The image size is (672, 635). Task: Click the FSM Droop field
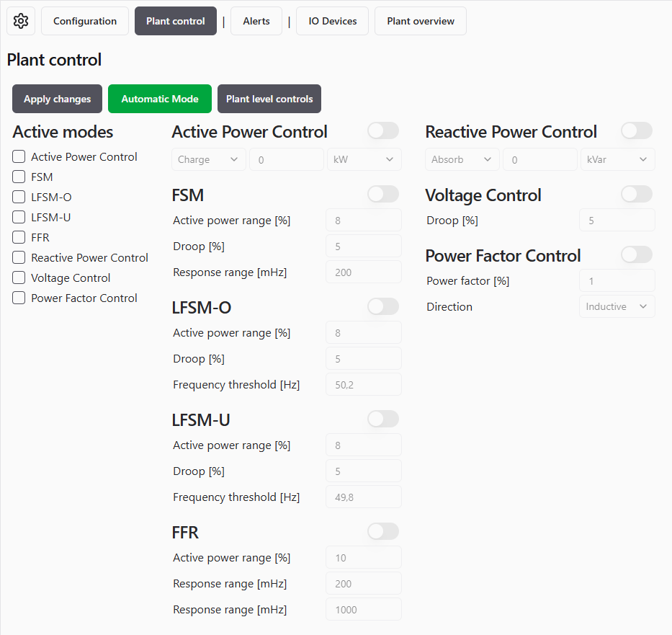point(364,246)
